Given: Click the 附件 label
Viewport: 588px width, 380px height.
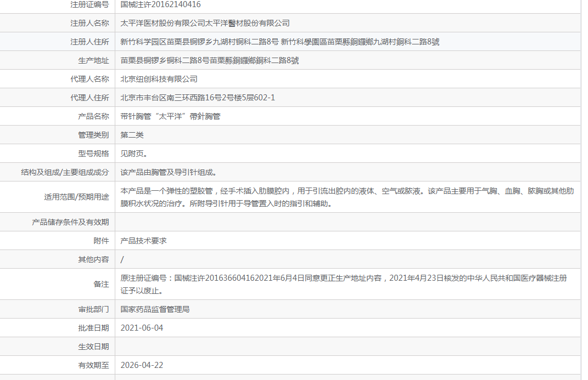Looking at the screenshot, I should (101, 241).
